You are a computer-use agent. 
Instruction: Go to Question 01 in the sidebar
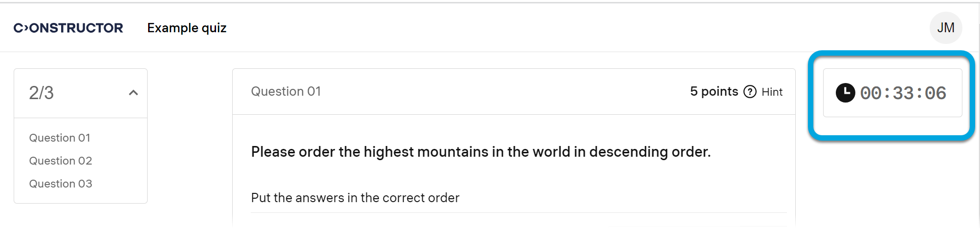pyautogui.click(x=60, y=138)
